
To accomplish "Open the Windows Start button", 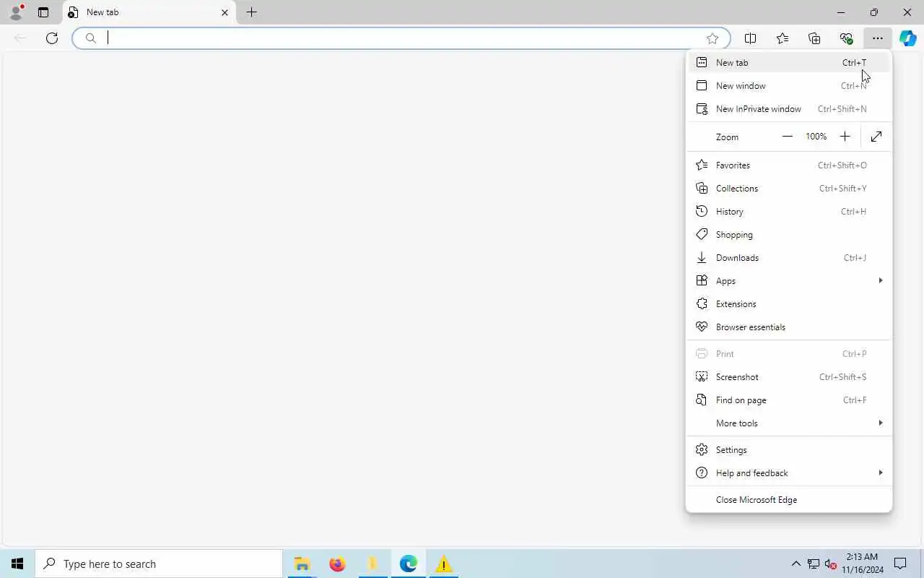I will (x=17, y=564).
